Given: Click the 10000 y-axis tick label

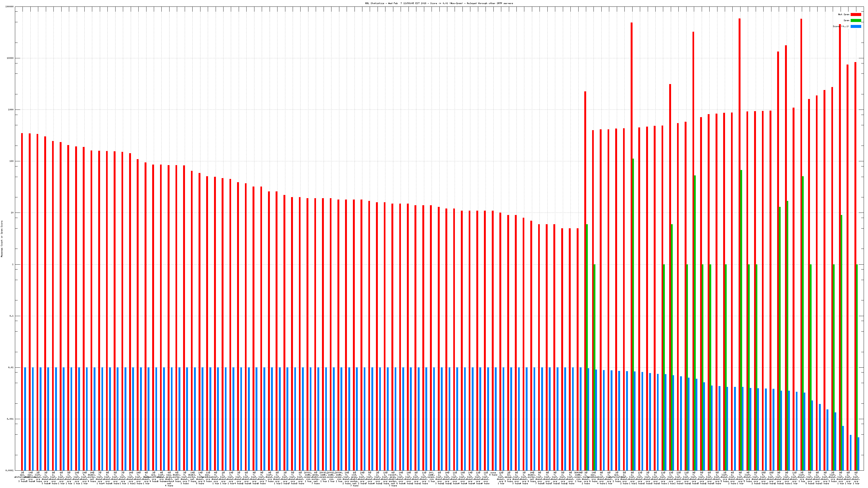Looking at the screenshot, I should [x=11, y=58].
